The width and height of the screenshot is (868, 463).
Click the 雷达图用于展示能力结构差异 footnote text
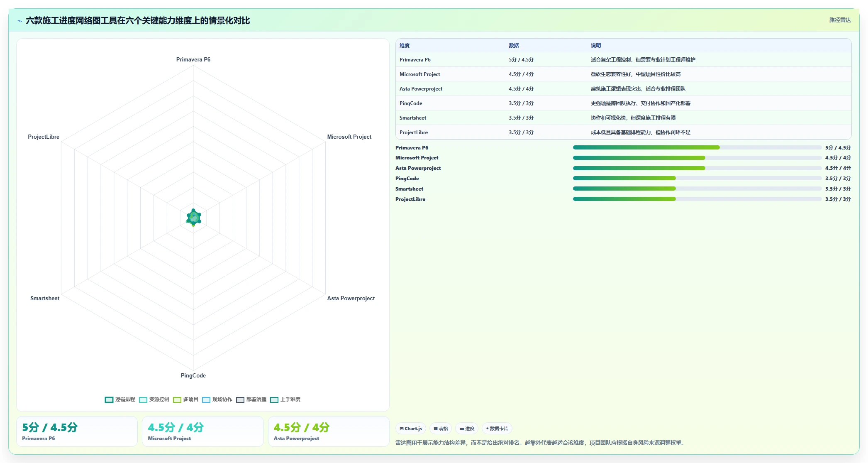pyautogui.click(x=540, y=443)
